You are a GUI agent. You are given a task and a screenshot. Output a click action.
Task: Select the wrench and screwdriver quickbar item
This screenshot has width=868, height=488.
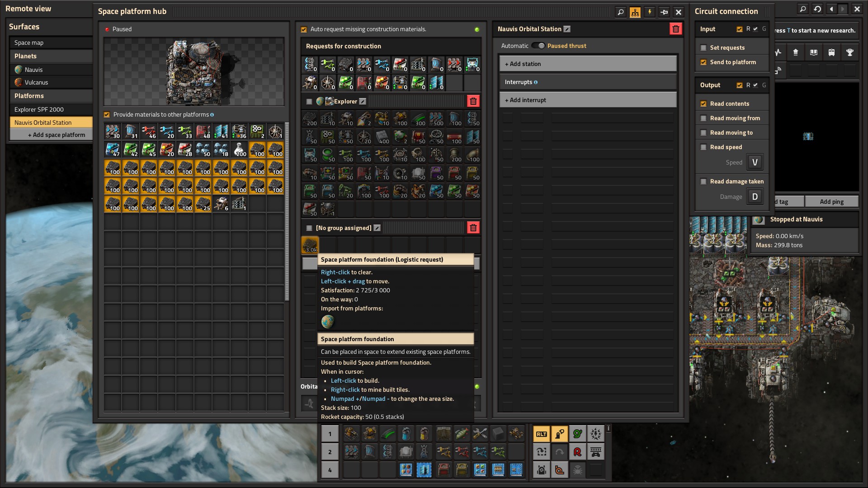pos(480,434)
